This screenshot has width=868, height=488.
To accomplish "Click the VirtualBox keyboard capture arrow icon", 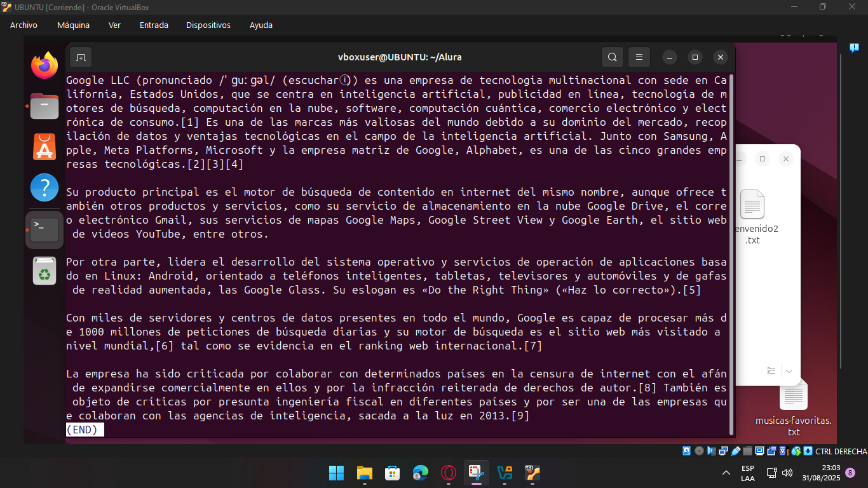I will coord(808,451).
